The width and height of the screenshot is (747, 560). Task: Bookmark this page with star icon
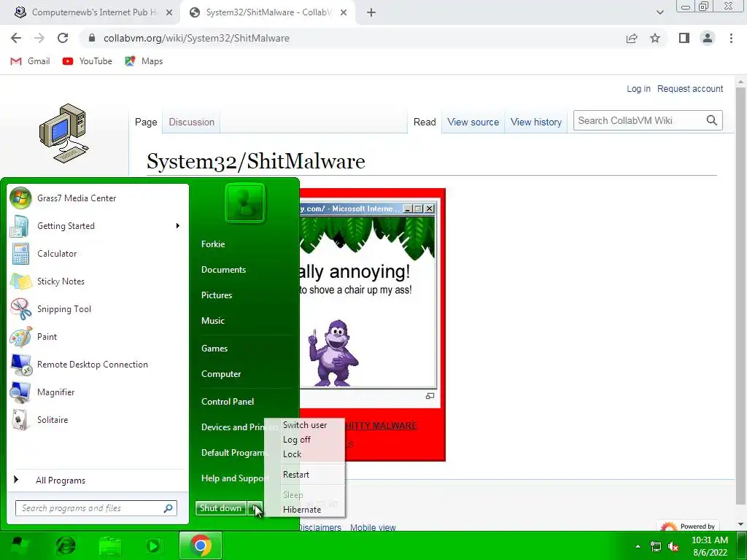pyautogui.click(x=655, y=38)
